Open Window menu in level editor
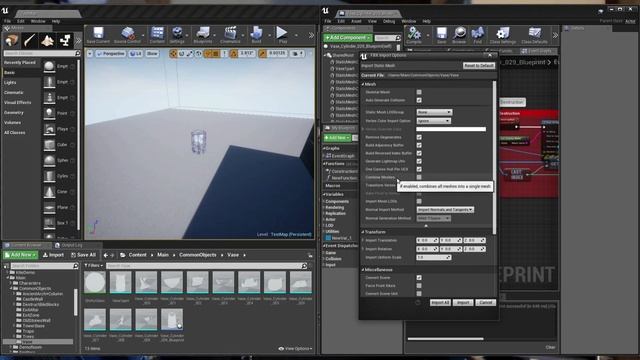 pos(38,21)
